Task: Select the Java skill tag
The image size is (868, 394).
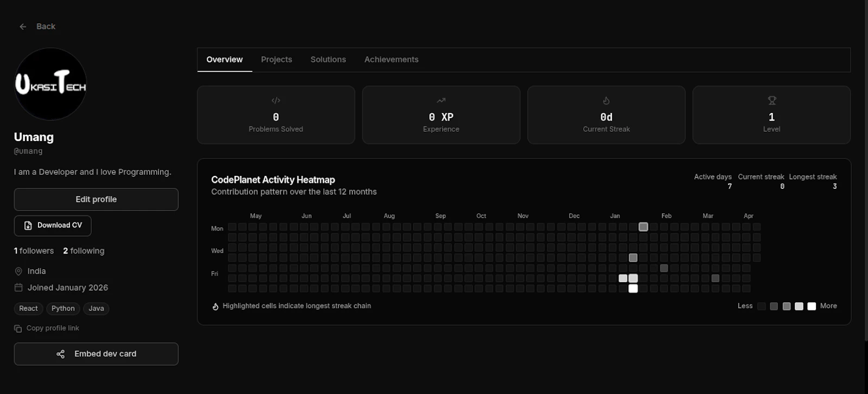Action: click(96, 308)
